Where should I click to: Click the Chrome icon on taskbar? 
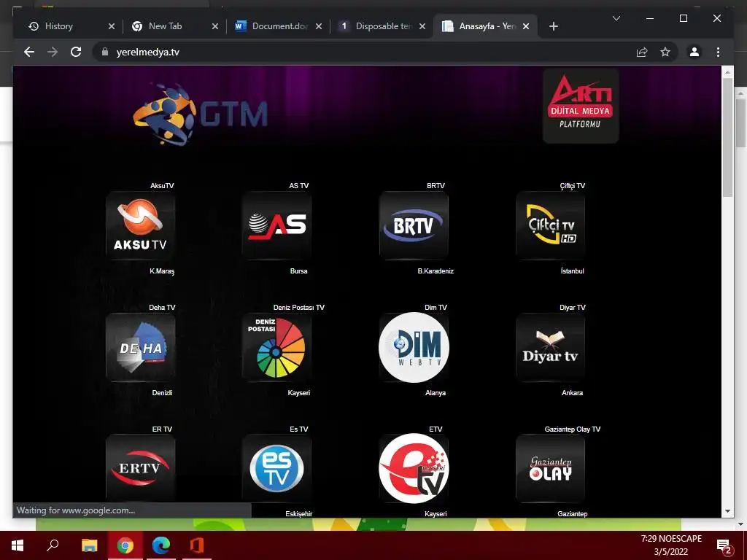[125, 545]
